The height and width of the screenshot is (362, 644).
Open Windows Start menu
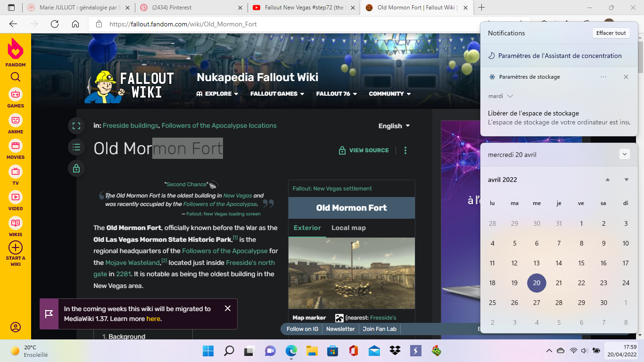pos(208,351)
